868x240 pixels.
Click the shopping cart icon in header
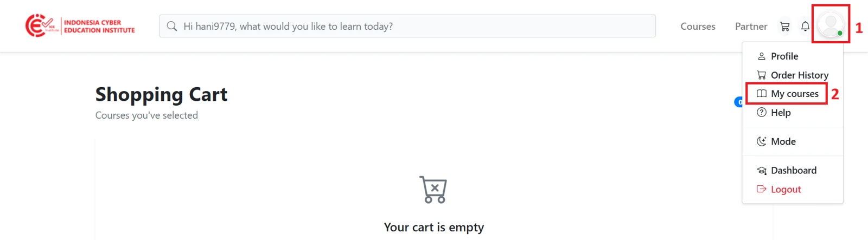(x=784, y=26)
